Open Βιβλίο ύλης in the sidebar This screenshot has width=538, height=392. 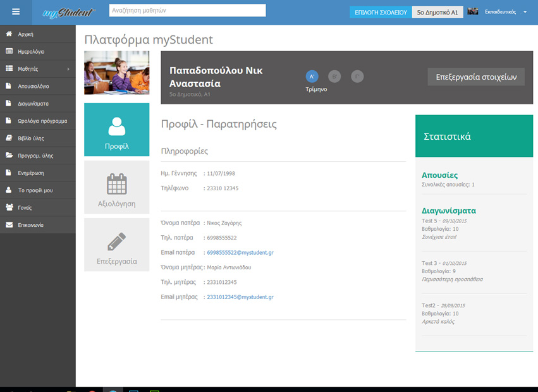(38, 138)
